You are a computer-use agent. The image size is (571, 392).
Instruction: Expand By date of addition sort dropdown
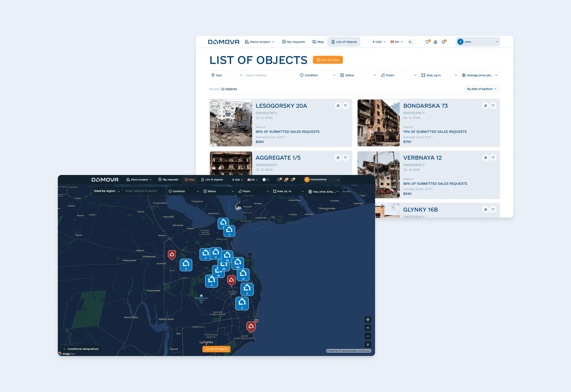click(482, 89)
